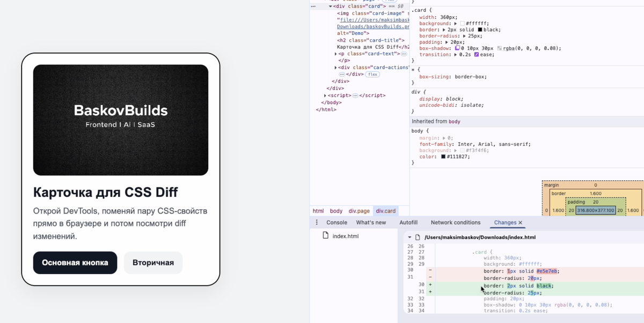Viewport: 644px width, 323px height.
Task: Expand the border shorthand in .card rule
Action: pos(444,30)
